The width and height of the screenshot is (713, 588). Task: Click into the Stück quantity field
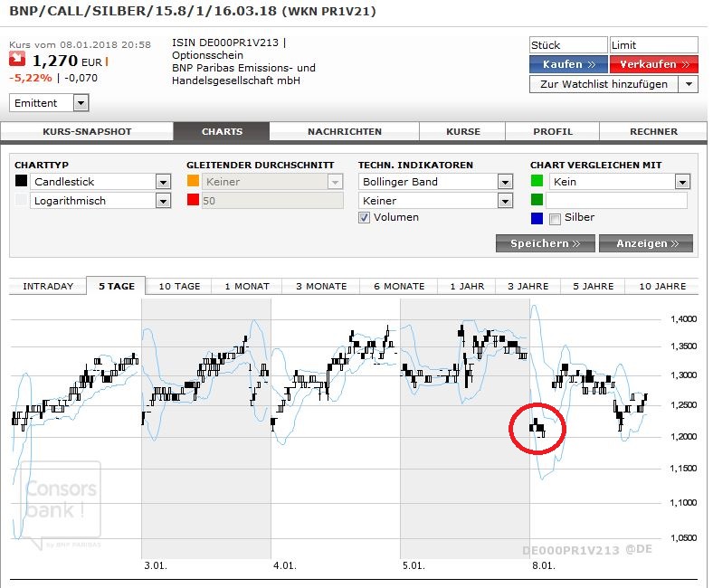point(568,45)
